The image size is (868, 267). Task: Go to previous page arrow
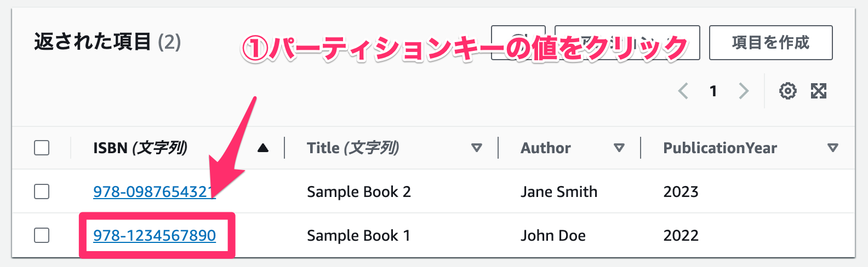[683, 91]
